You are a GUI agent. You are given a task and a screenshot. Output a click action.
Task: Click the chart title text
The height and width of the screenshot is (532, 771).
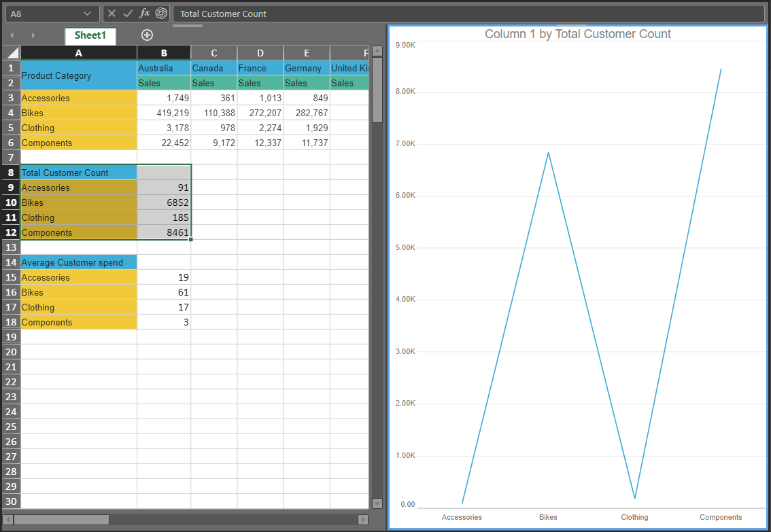click(577, 34)
